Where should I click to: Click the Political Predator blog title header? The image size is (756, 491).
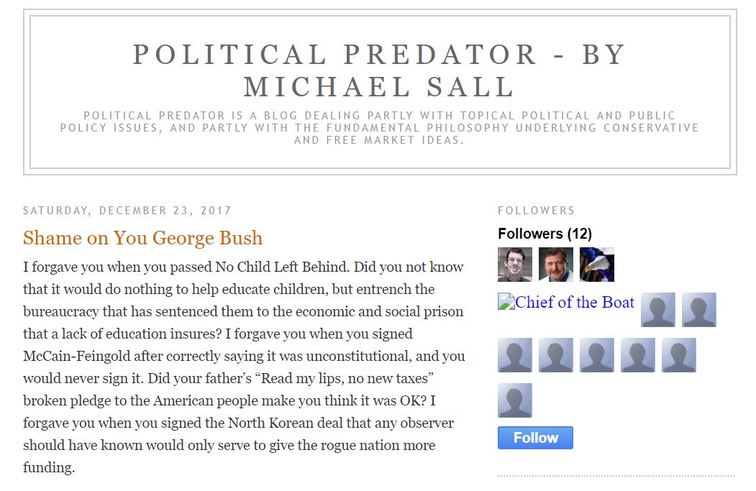[378, 68]
